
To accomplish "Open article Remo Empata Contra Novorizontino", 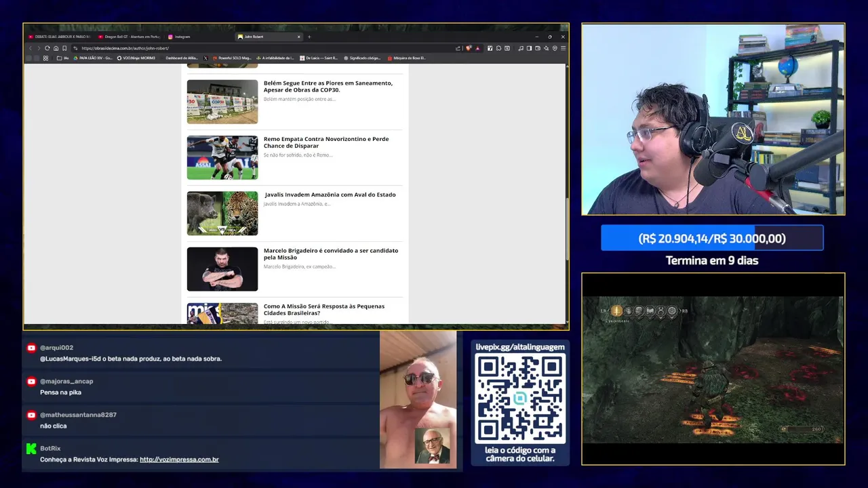I will coord(326,142).
